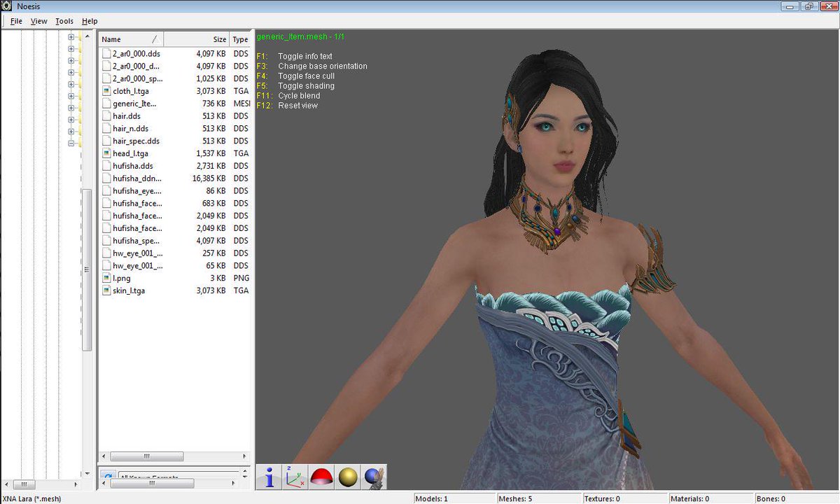The height and width of the screenshot is (504, 840).
Task: Click the yellow sphere material icon
Action: pyautogui.click(x=346, y=476)
